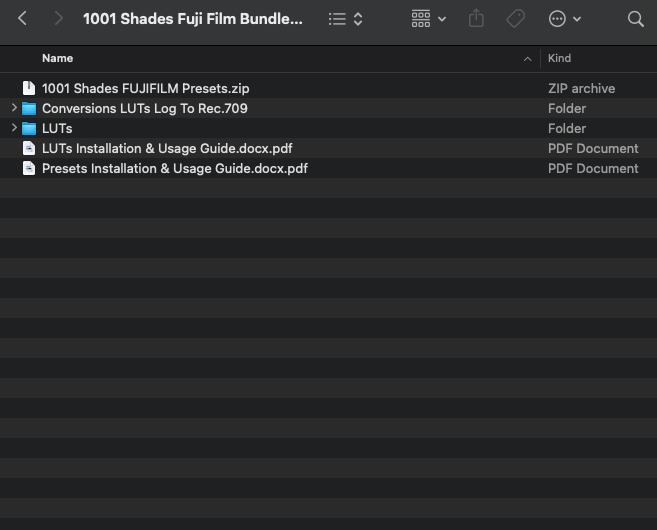Click the window title 1001 Shades Fuji Film Bundle
The width and height of the screenshot is (657, 530).
pos(192,19)
